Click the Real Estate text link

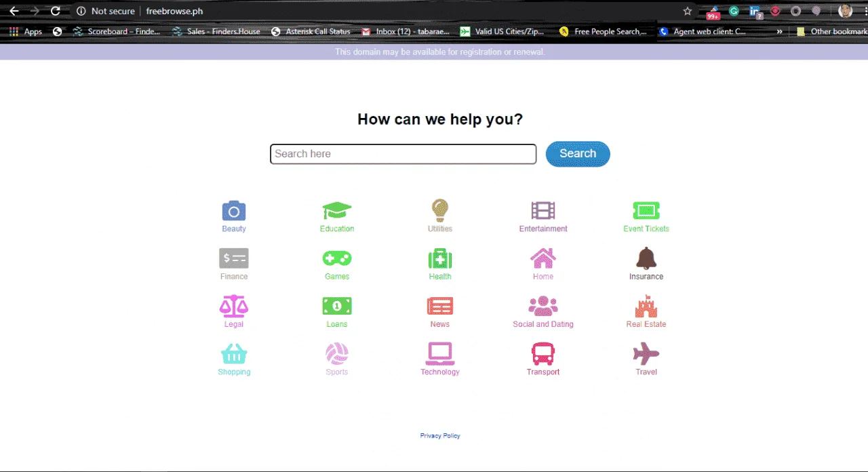[x=646, y=324]
